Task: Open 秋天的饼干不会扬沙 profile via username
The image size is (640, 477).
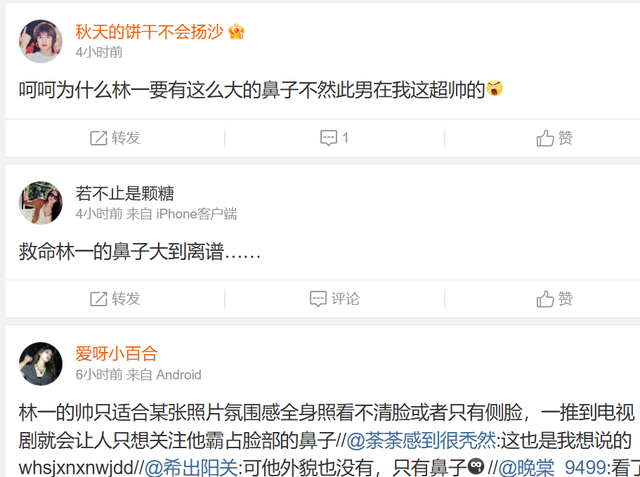Action: (x=149, y=32)
